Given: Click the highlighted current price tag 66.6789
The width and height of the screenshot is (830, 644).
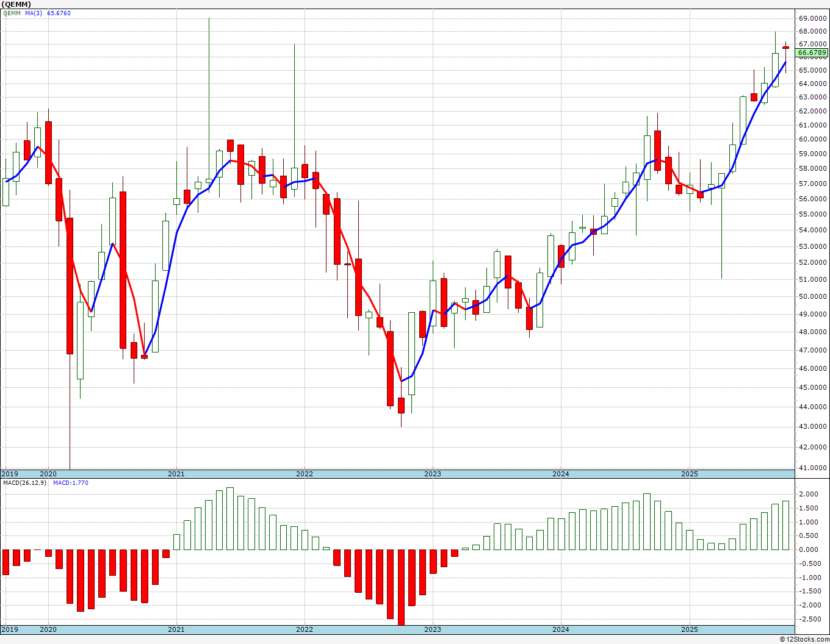Looking at the screenshot, I should click(812, 53).
